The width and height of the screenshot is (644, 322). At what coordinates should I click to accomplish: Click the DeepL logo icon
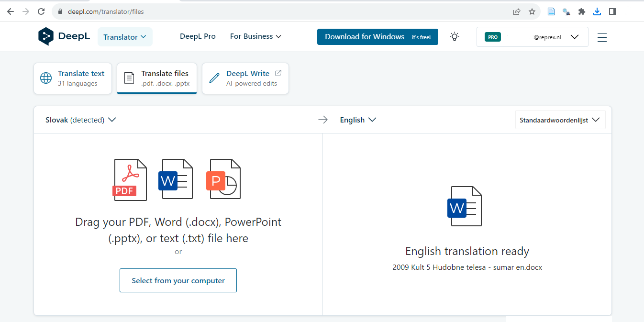click(x=46, y=36)
